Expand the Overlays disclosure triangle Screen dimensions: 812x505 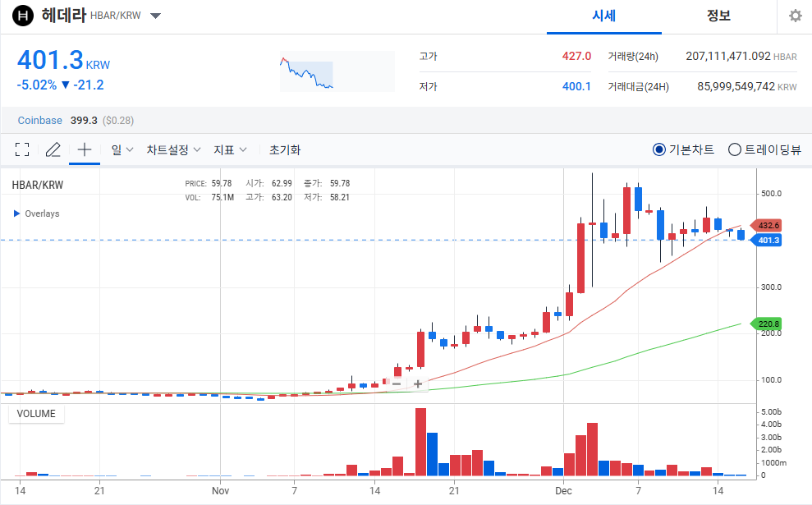click(16, 213)
